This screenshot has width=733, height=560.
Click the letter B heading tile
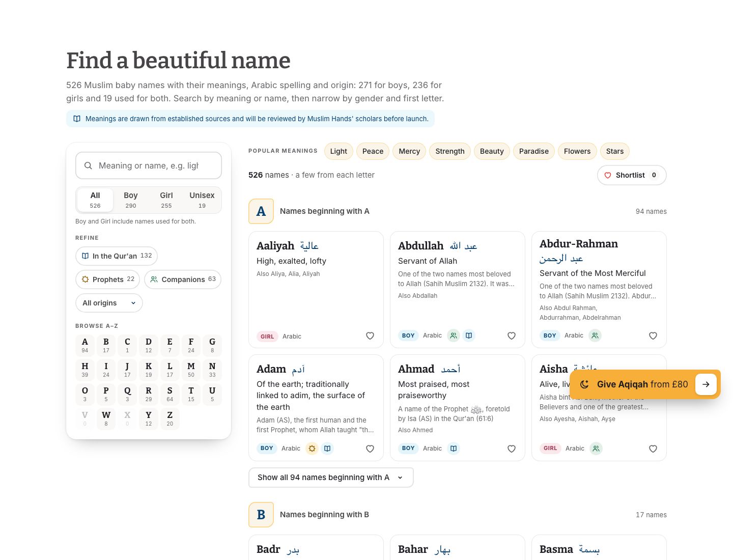261,515
